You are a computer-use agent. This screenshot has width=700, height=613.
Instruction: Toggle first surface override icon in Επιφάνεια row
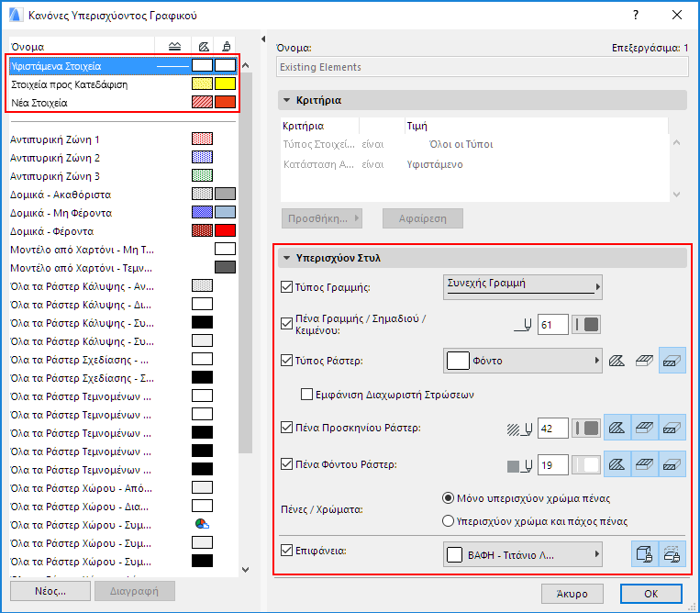click(x=644, y=554)
